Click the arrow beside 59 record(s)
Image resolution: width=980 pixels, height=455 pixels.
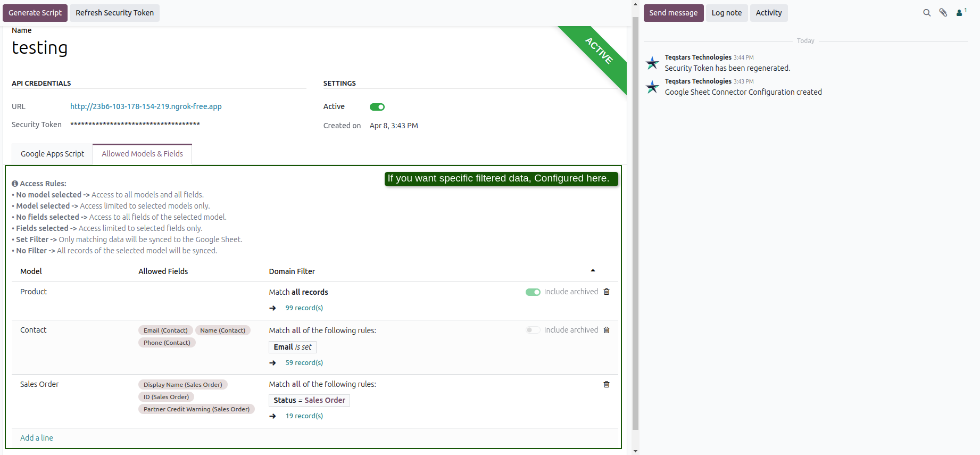[273, 363]
